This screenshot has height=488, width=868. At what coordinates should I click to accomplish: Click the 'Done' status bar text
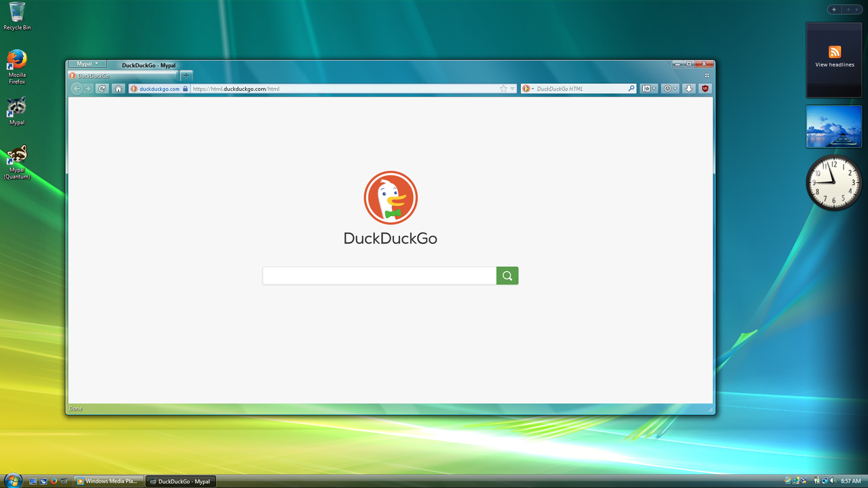(75, 409)
